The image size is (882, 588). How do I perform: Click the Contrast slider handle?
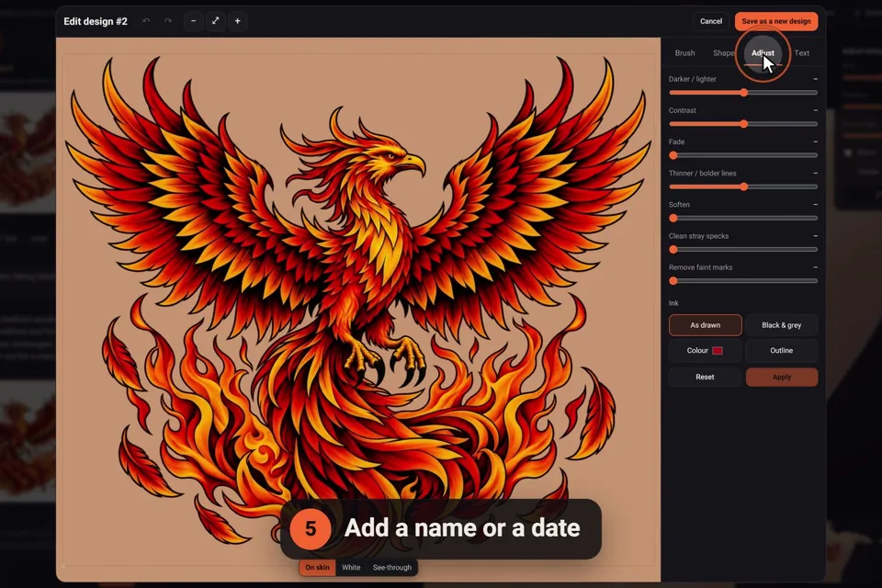743,124
